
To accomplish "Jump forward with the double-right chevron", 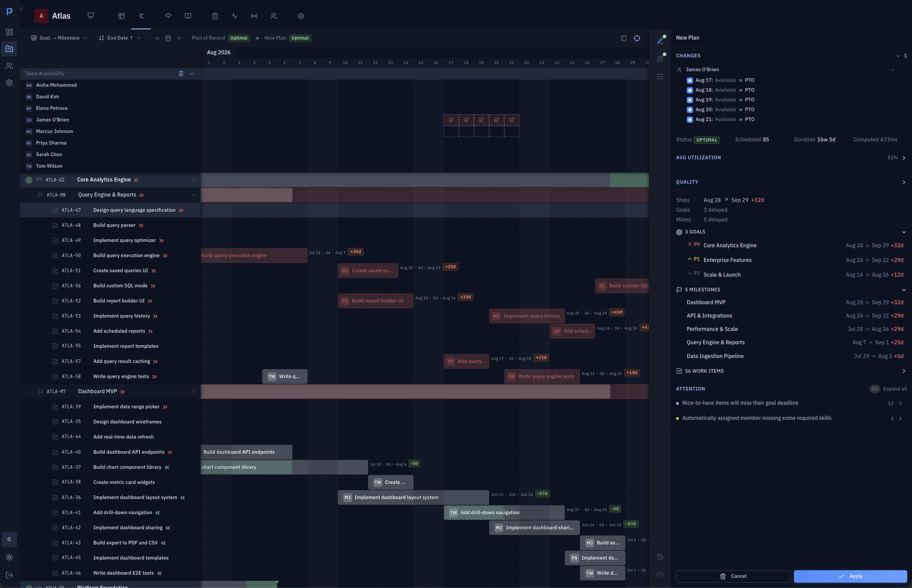I will 179,38.
